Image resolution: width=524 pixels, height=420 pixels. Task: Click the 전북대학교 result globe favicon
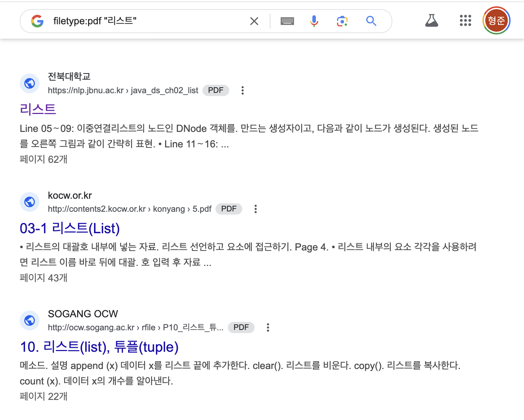click(30, 83)
